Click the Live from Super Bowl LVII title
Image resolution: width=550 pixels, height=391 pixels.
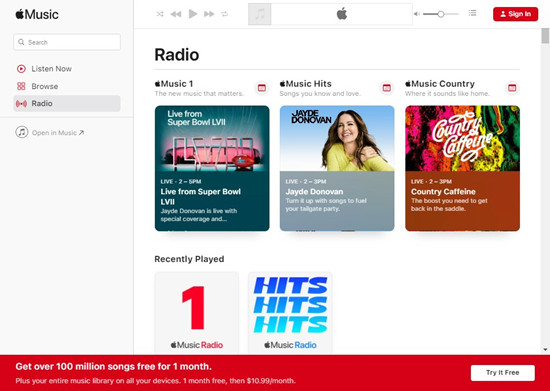click(201, 197)
